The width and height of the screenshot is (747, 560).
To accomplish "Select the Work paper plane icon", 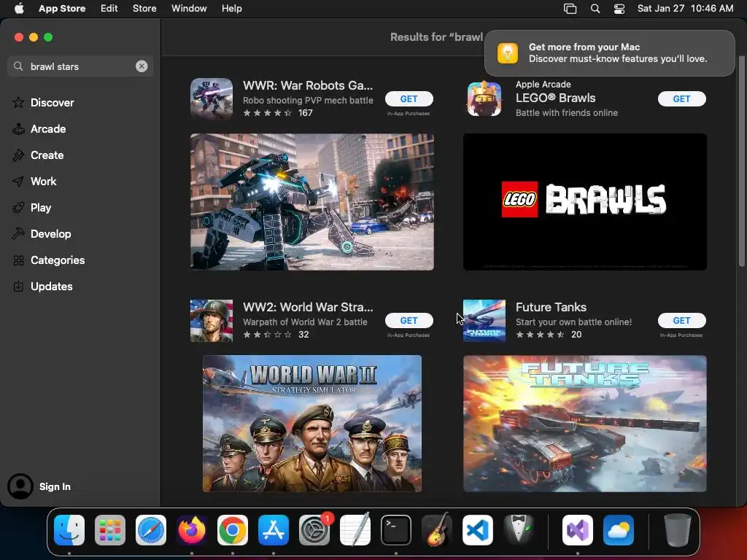I will pos(18,181).
